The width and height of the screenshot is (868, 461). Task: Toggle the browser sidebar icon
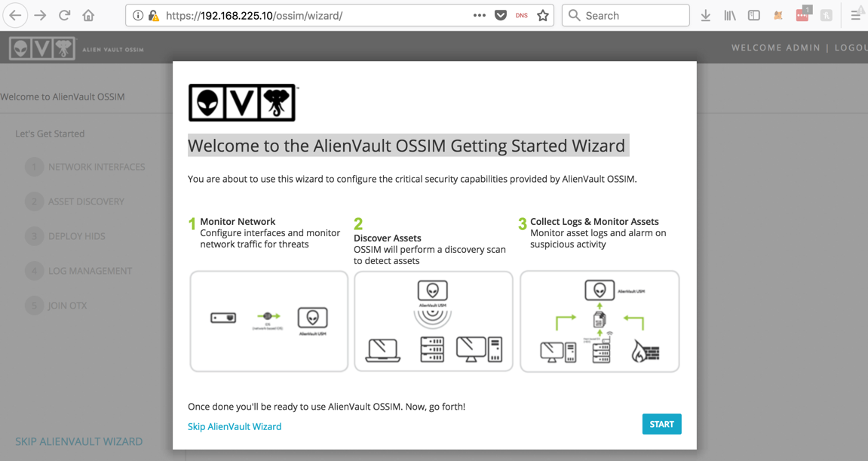(753, 16)
